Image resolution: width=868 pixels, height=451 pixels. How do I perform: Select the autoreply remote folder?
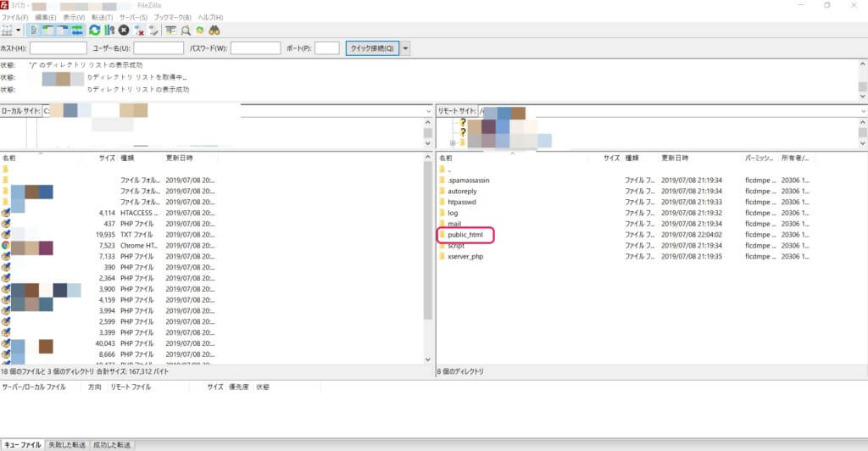pyautogui.click(x=462, y=192)
